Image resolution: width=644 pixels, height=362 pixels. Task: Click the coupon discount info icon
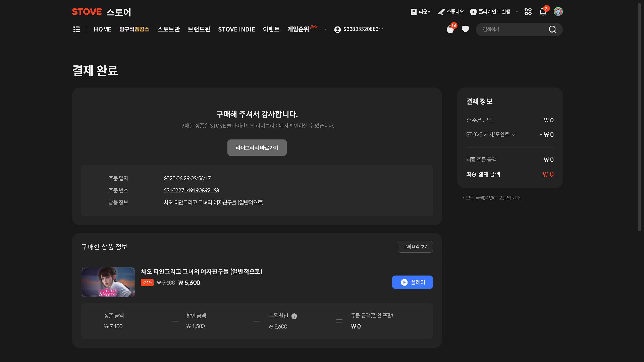(294, 316)
